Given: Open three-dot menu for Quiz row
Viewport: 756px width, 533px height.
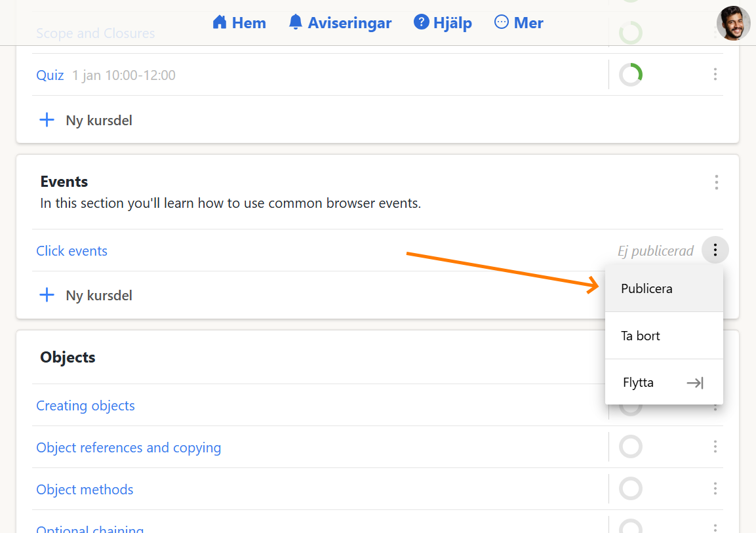Looking at the screenshot, I should tap(715, 75).
